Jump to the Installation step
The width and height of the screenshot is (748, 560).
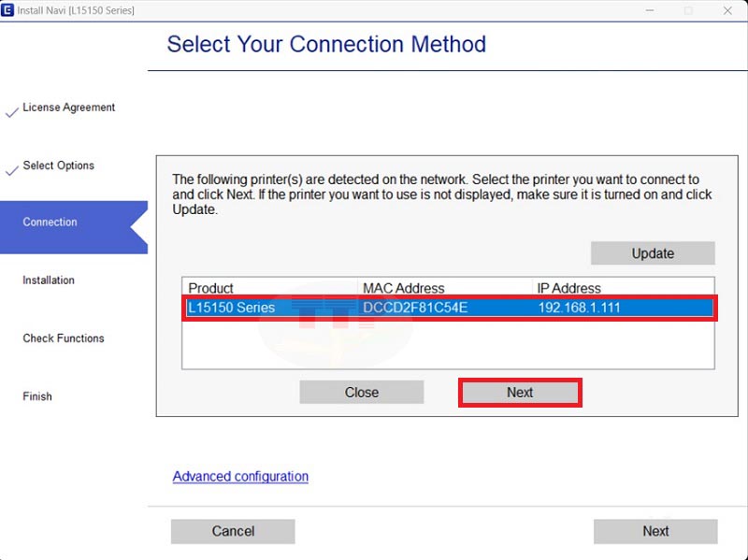(49, 280)
